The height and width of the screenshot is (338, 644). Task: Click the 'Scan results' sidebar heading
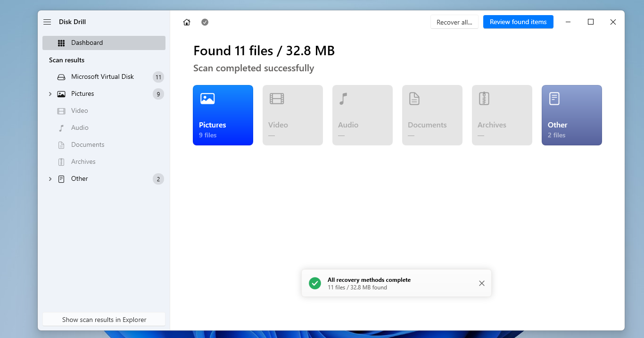(67, 60)
